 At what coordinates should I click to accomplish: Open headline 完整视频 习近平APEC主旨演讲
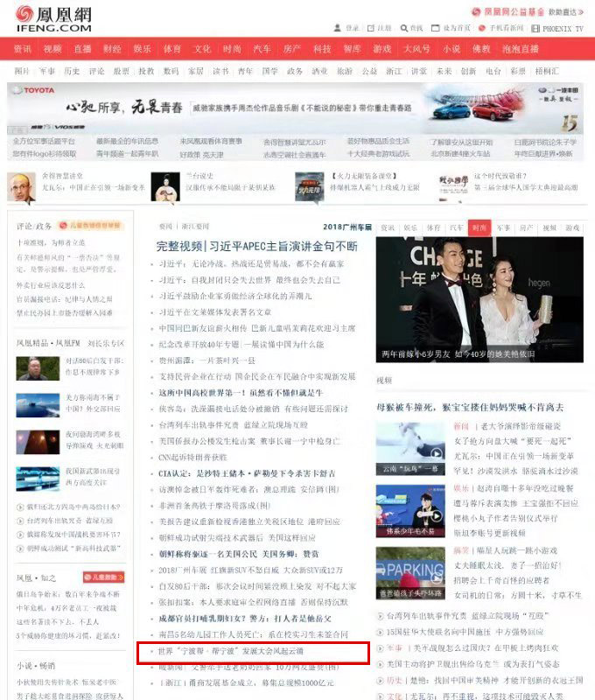click(256, 246)
